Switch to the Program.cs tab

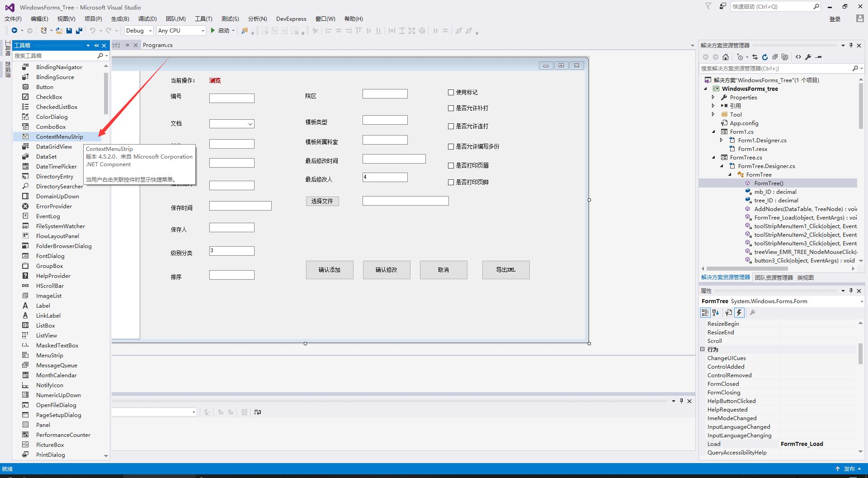click(x=157, y=45)
